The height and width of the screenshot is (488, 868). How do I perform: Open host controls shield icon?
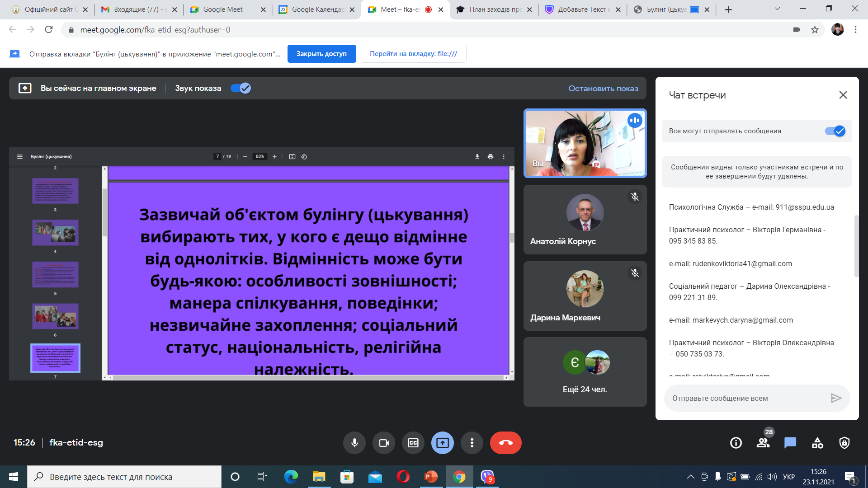844,443
